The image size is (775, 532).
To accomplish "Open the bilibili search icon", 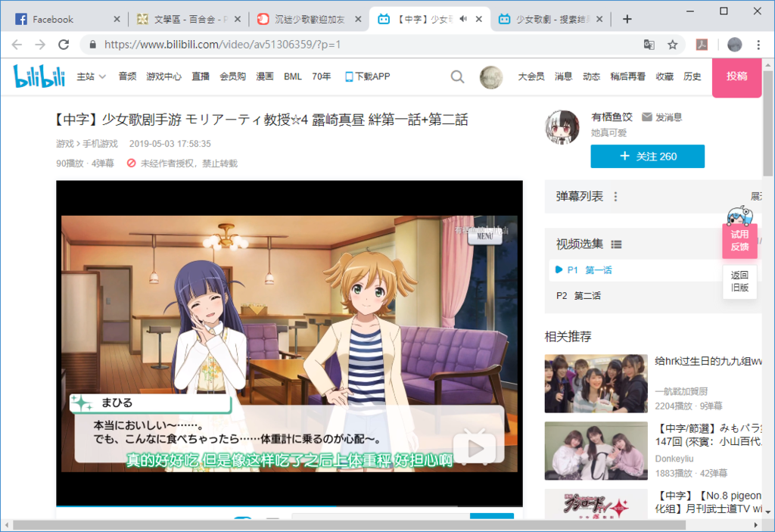I will [x=457, y=76].
